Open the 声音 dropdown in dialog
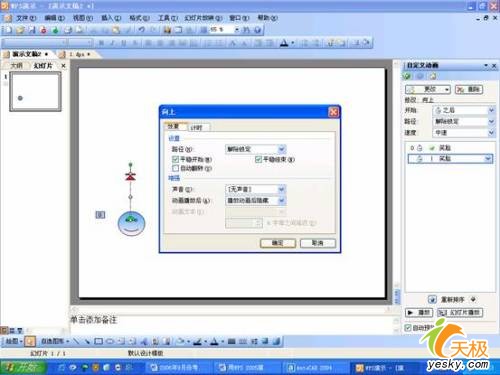The width and height of the screenshot is (500, 375). [282, 189]
